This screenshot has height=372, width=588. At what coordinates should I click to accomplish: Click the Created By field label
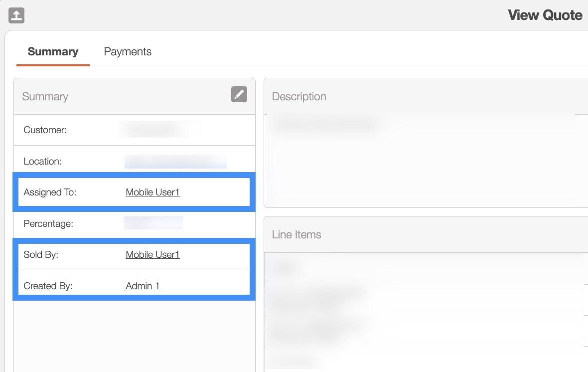coord(48,286)
